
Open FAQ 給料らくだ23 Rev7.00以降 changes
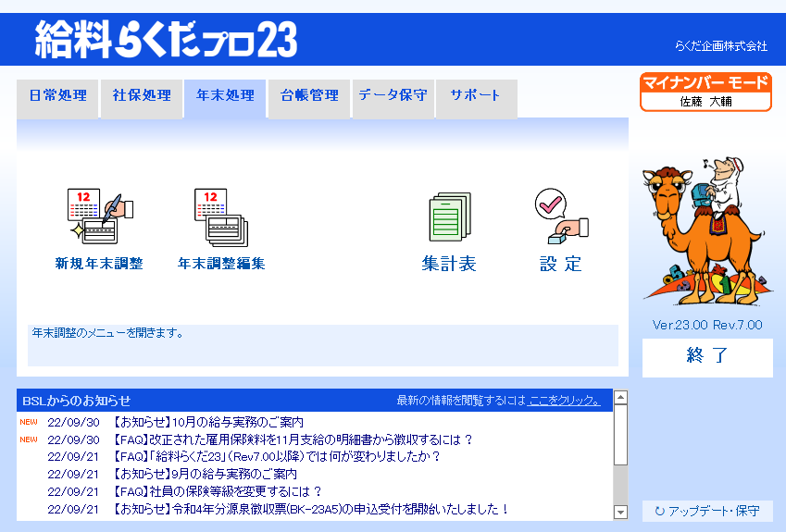pyautogui.click(x=275, y=457)
